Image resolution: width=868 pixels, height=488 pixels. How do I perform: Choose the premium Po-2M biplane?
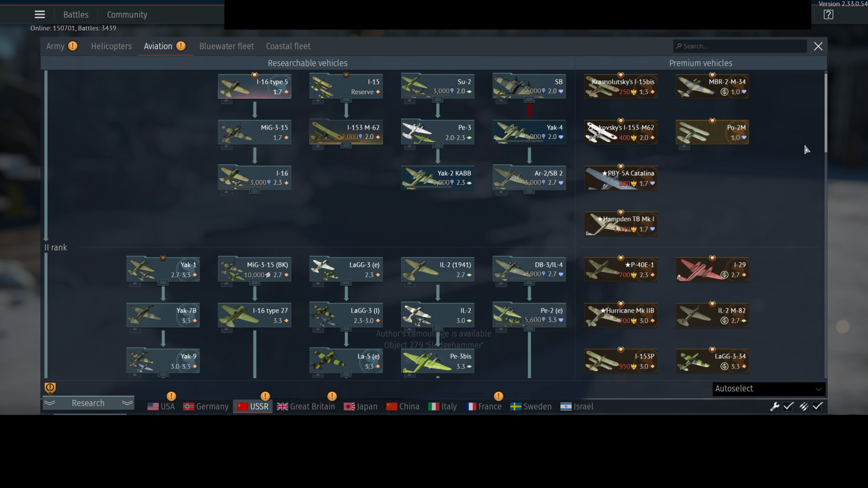pyautogui.click(x=712, y=133)
